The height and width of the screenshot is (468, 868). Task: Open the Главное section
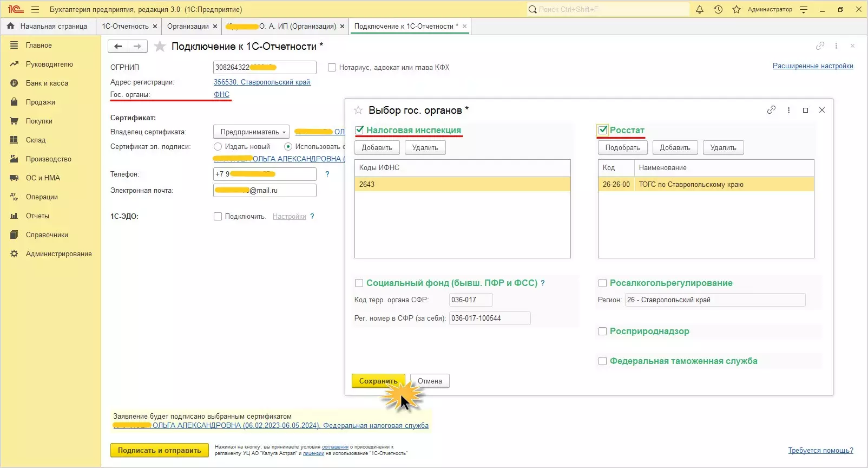[39, 45]
